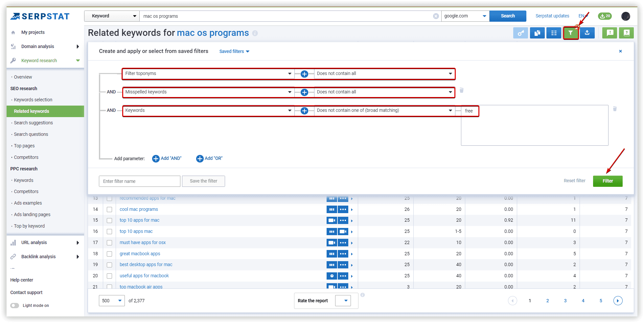The width and height of the screenshot is (644, 323).
Task: Click the Save the filter button
Action: point(203,181)
